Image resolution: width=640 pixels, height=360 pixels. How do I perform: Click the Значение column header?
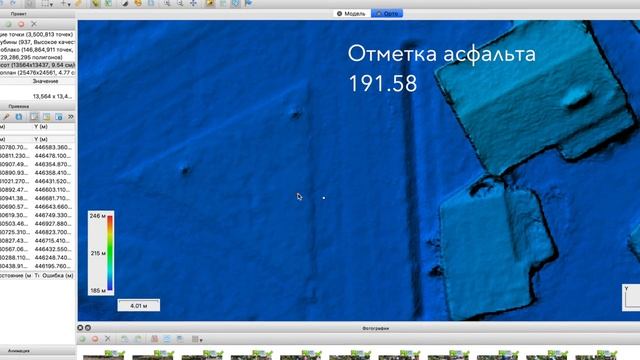[45, 81]
